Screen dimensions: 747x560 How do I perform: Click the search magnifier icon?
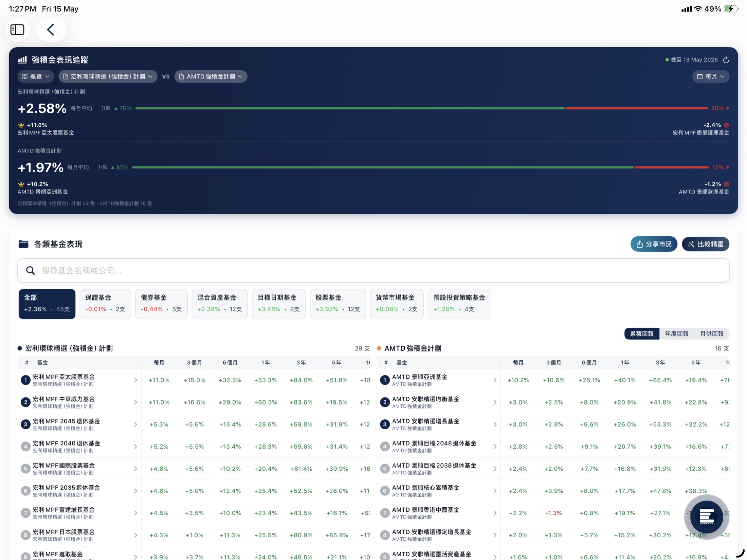[31, 270]
